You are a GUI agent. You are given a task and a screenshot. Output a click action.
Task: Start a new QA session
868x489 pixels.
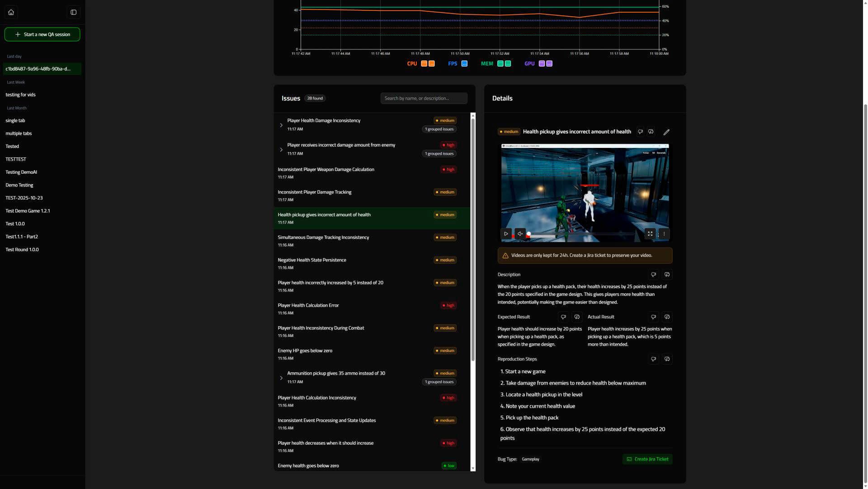tap(42, 34)
